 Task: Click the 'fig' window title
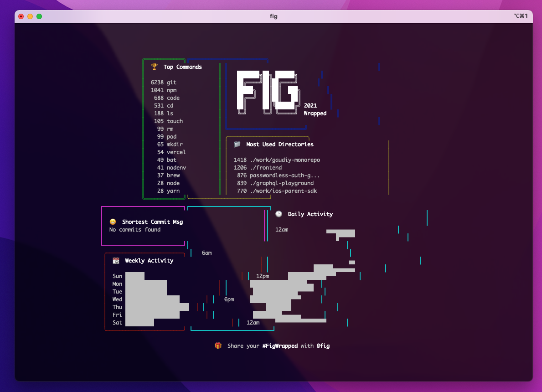(274, 16)
